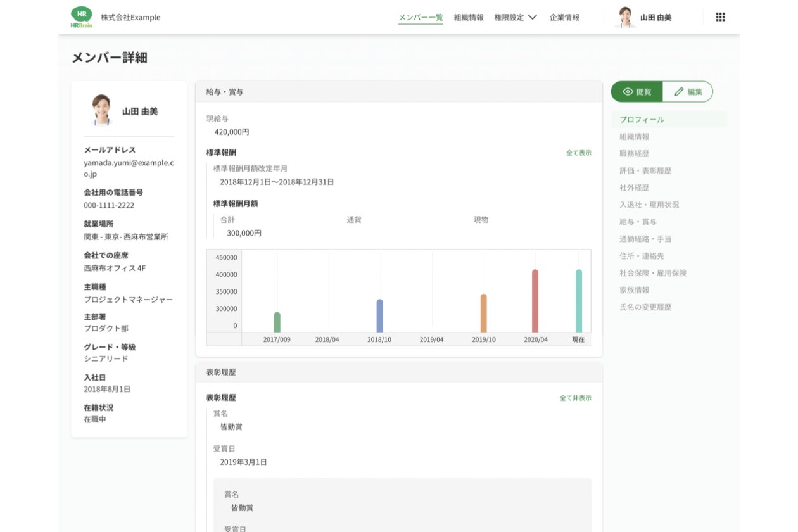Click the 給与・賞与 section header
This screenshot has width=798, height=532.
point(399,92)
